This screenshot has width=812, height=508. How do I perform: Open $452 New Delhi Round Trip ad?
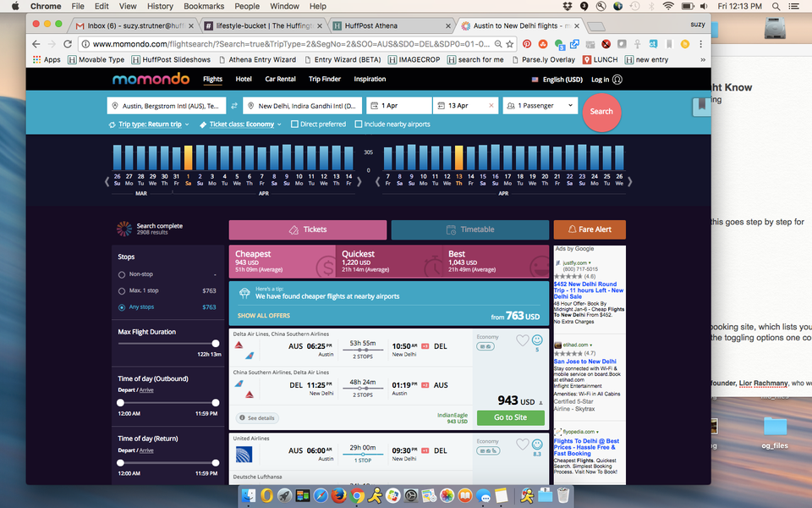[589, 290]
